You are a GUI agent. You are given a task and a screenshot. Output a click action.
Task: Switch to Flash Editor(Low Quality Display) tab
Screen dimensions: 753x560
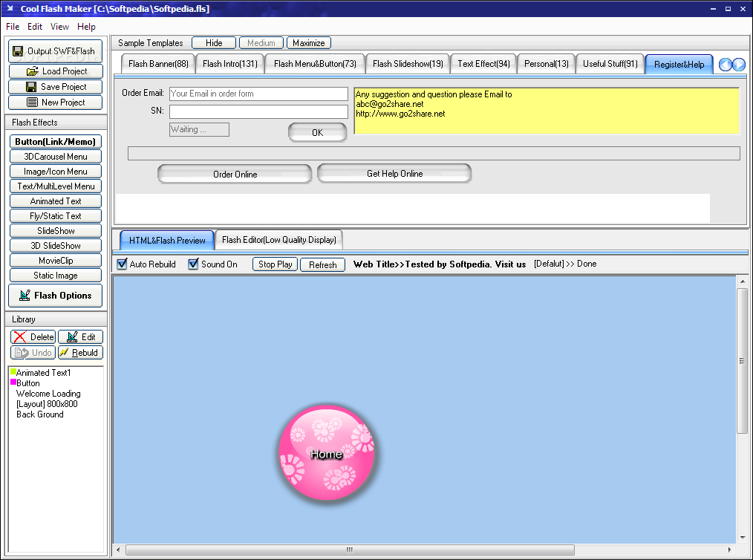tap(279, 240)
